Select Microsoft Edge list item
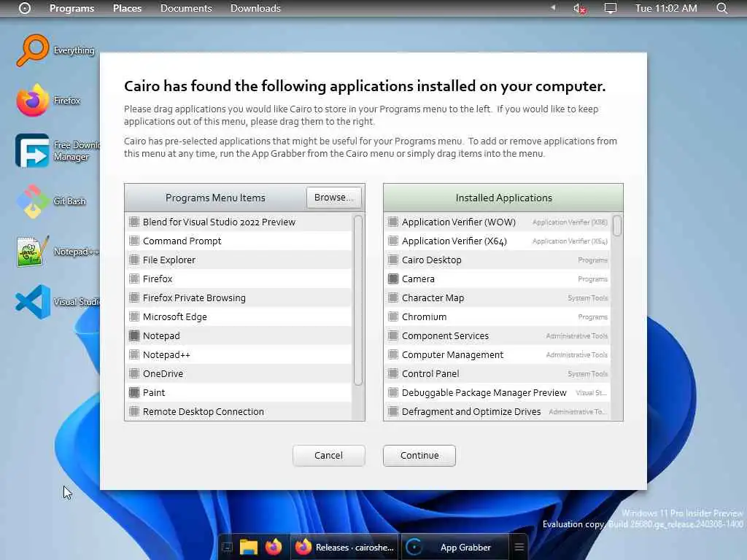 click(x=239, y=316)
